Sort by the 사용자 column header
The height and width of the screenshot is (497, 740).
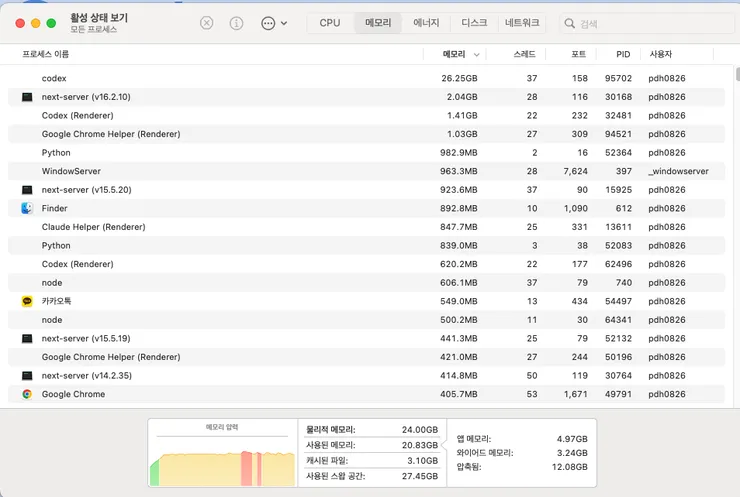click(661, 54)
